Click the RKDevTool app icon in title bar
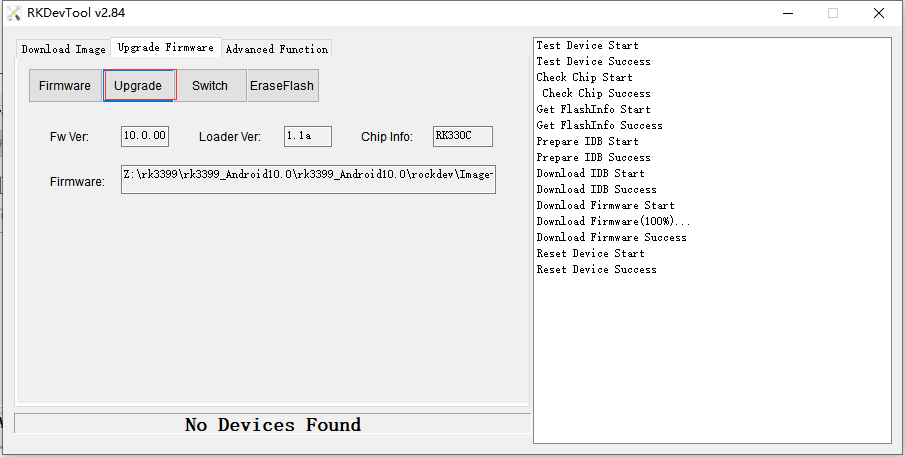Viewport: 905px width, 457px height. coord(14,13)
